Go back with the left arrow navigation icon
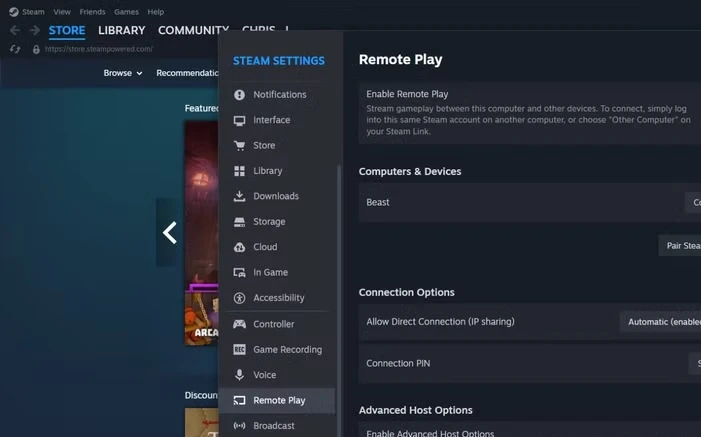This screenshot has width=701, height=437. pyautogui.click(x=15, y=30)
